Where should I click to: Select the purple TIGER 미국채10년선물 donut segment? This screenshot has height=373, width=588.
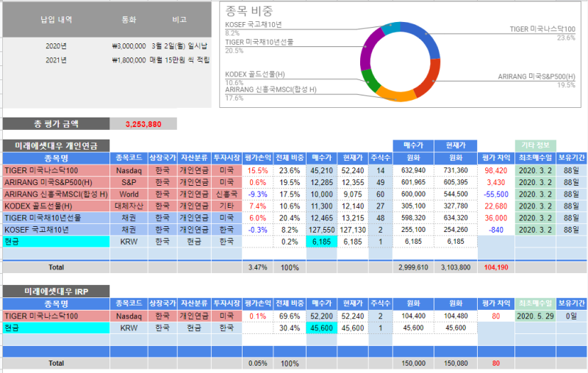pyautogui.click(x=369, y=48)
